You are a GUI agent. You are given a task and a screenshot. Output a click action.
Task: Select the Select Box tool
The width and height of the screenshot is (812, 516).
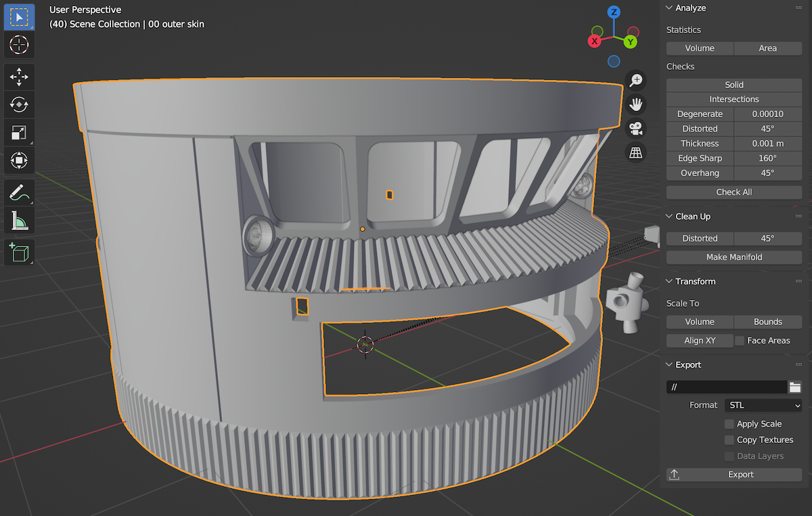click(x=19, y=16)
